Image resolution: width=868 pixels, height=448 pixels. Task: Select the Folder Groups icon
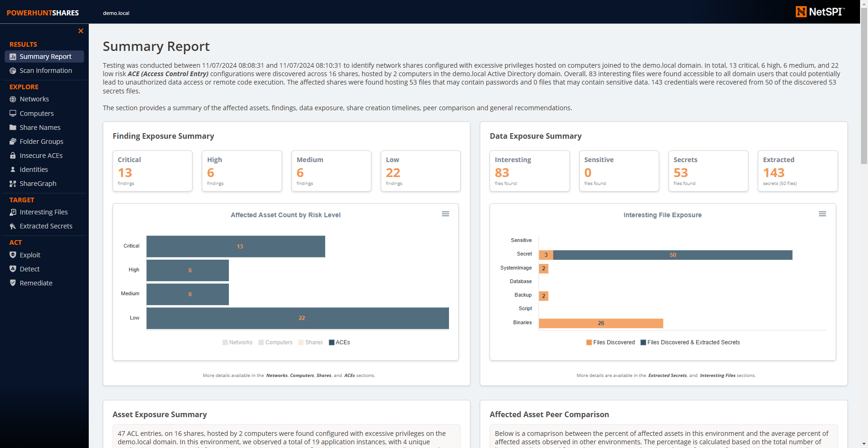coord(12,141)
